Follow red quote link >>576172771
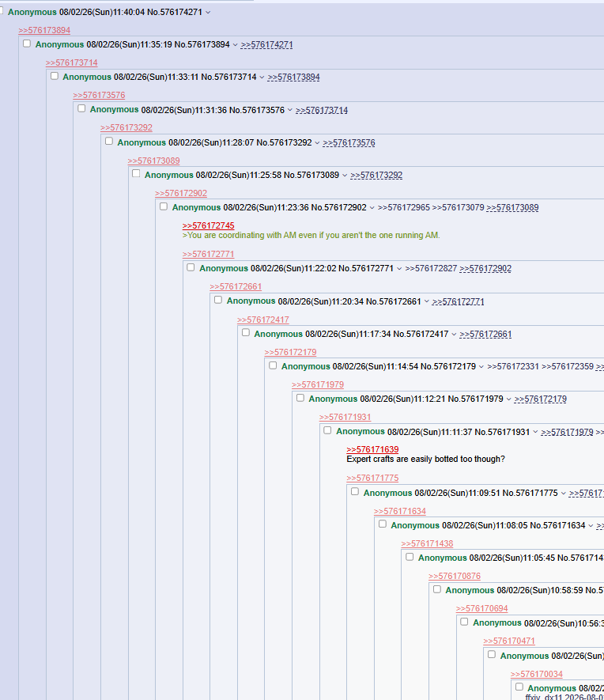The width and height of the screenshot is (604, 700). 209,254
